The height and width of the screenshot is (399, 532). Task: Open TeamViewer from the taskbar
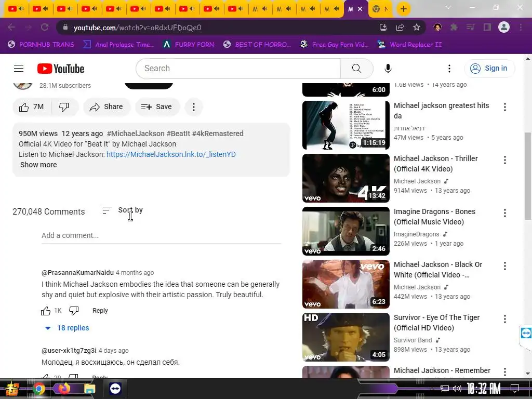point(115,389)
